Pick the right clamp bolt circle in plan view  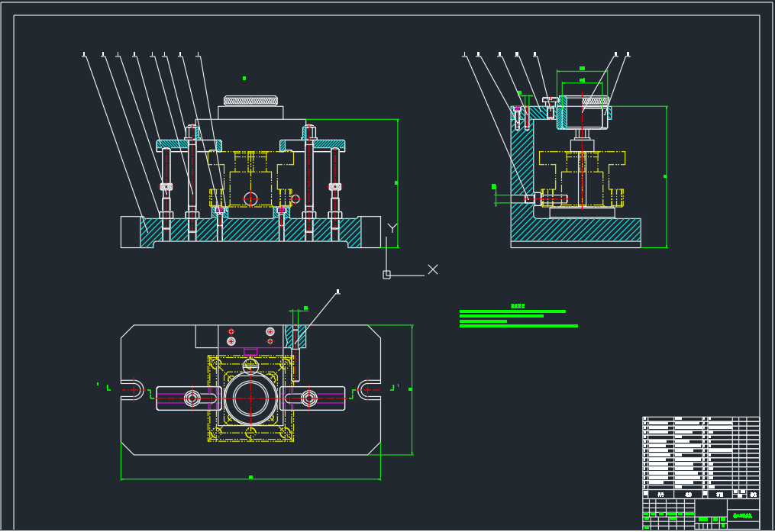tap(309, 398)
